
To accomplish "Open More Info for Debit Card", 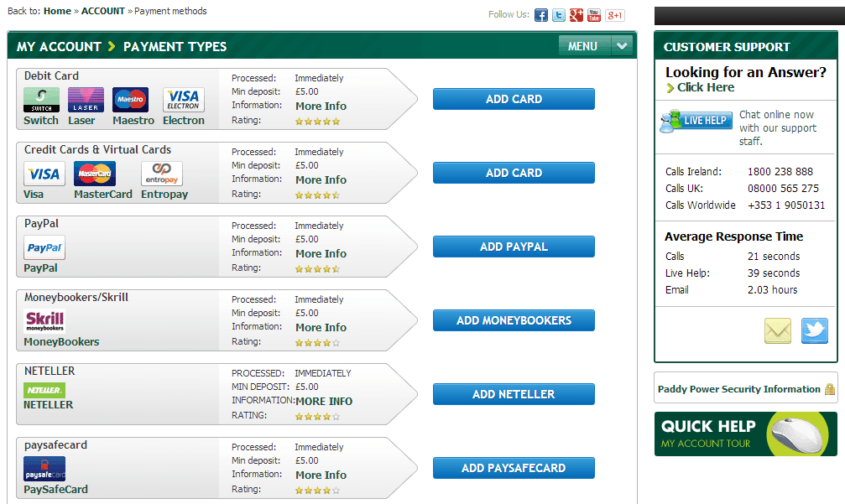I will 321,106.
